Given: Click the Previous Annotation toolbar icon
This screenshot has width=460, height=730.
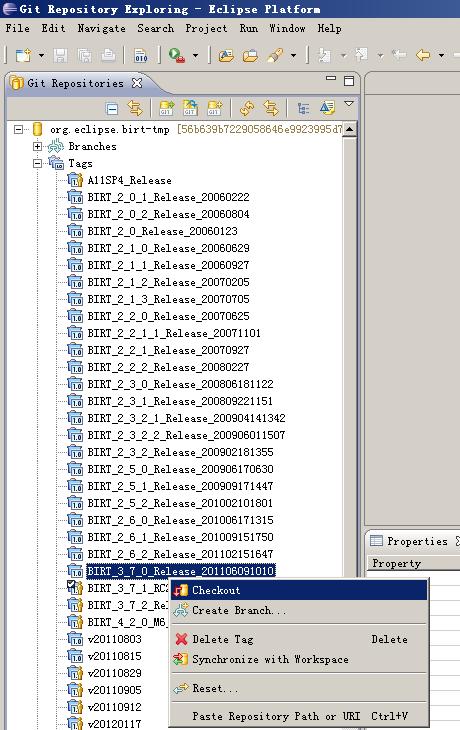Looking at the screenshot, I should coord(361,55).
